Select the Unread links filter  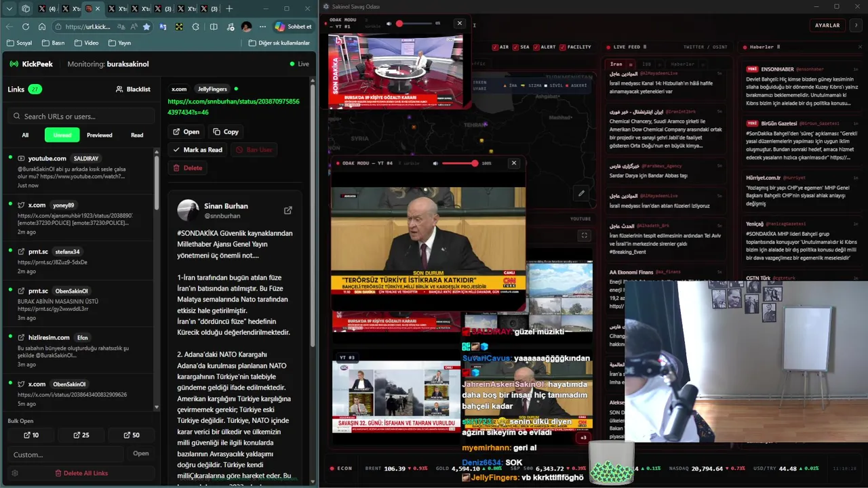point(62,135)
